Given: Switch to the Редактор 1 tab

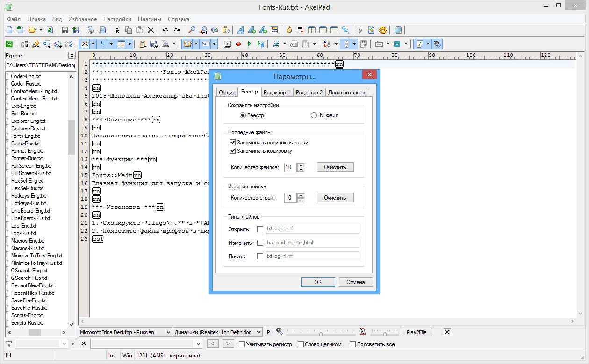Looking at the screenshot, I should (276, 93).
